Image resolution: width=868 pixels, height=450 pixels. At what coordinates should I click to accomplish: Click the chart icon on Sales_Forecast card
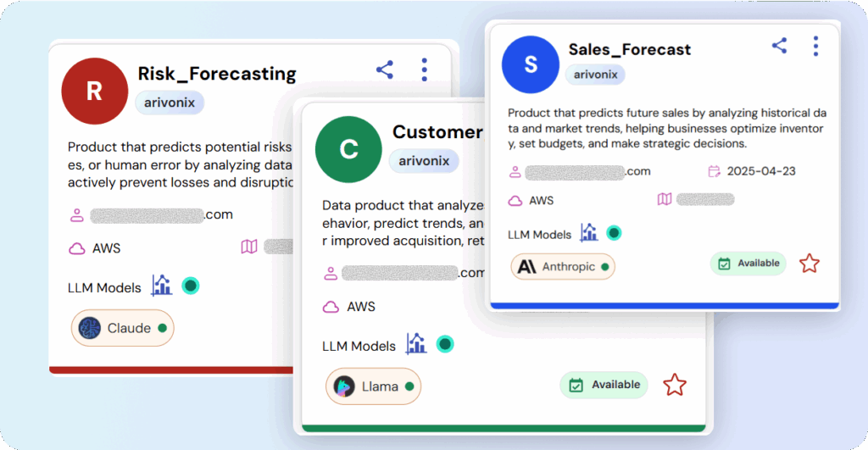pyautogui.click(x=589, y=232)
